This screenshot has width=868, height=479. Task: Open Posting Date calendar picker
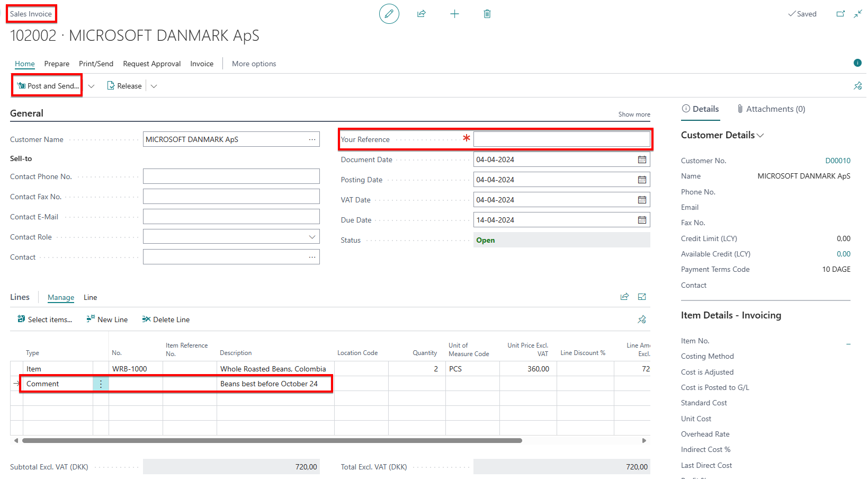pos(642,180)
